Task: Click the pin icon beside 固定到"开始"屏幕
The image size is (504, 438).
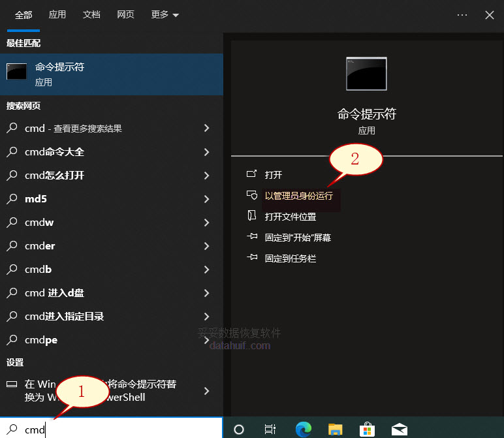Action: coord(252,236)
